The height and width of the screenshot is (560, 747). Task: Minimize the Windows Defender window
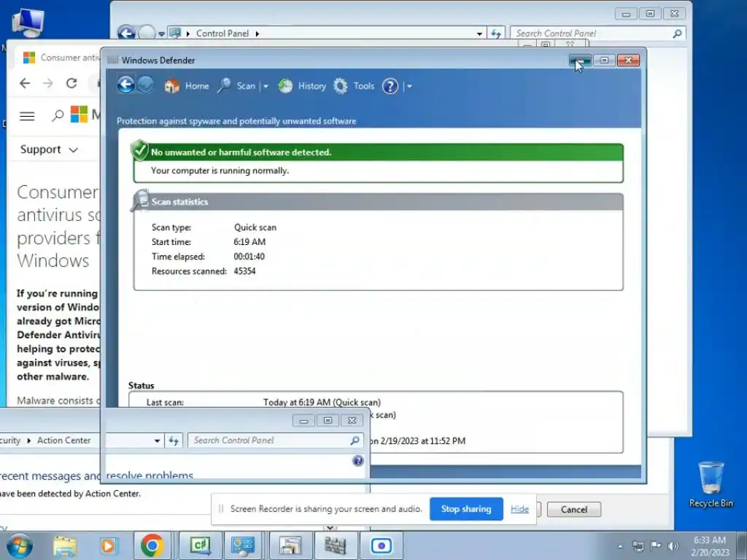[580, 61]
